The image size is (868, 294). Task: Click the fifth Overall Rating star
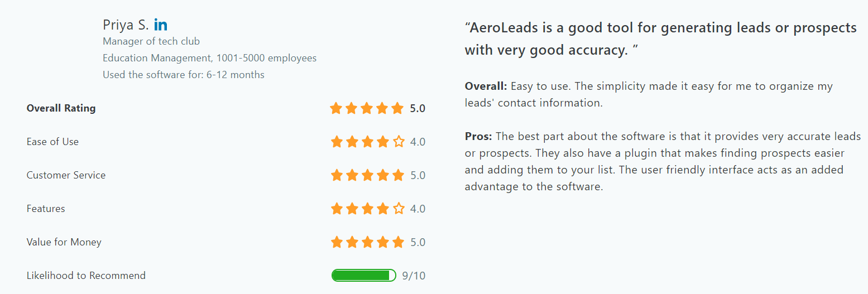click(x=397, y=108)
